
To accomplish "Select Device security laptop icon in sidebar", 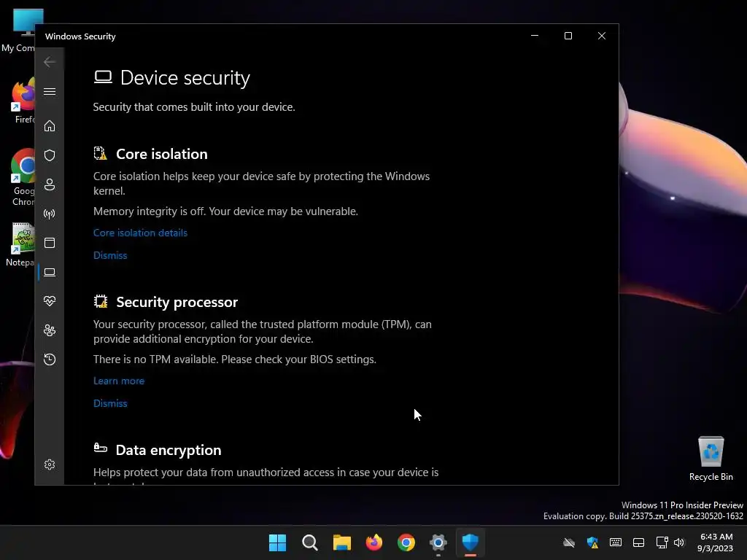I will tap(50, 272).
